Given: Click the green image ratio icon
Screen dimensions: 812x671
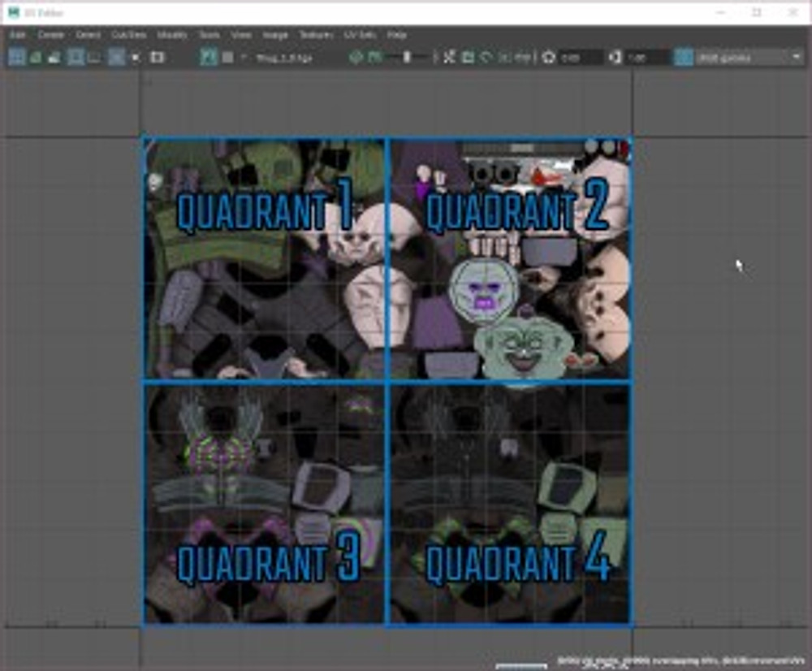Looking at the screenshot, I should [x=468, y=57].
